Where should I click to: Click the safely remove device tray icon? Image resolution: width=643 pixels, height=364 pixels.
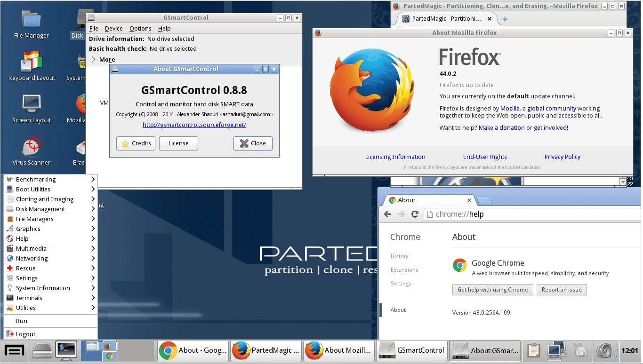point(579,350)
